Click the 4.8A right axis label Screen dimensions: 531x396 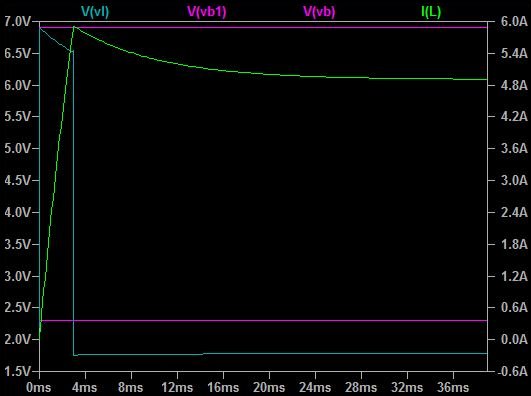514,85
